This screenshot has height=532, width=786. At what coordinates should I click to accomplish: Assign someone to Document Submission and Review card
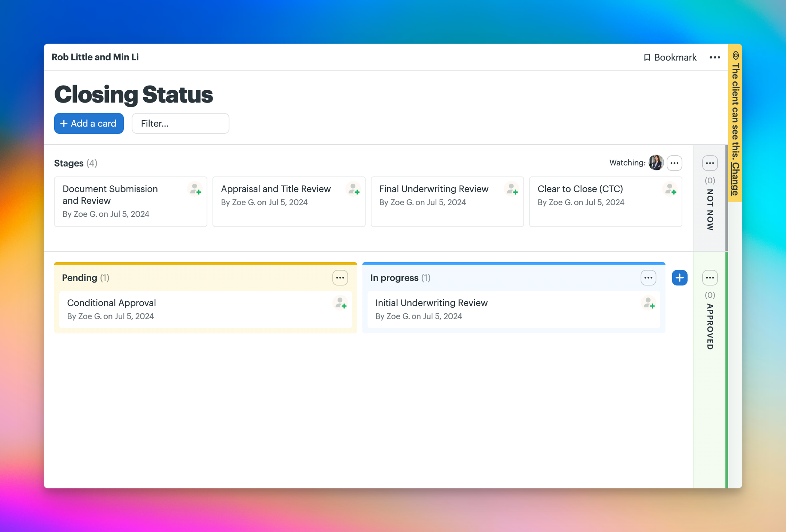pyautogui.click(x=195, y=189)
